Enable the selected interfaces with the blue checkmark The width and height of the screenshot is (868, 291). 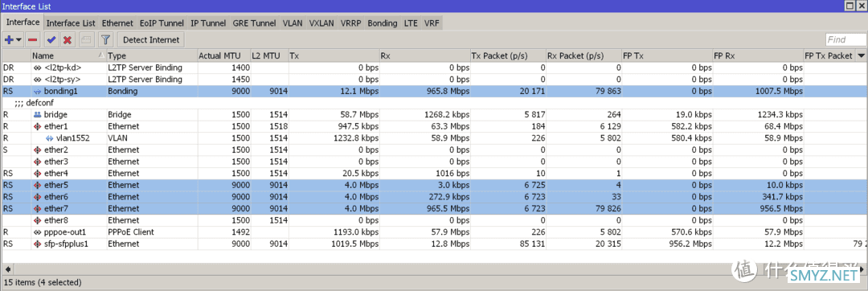51,40
